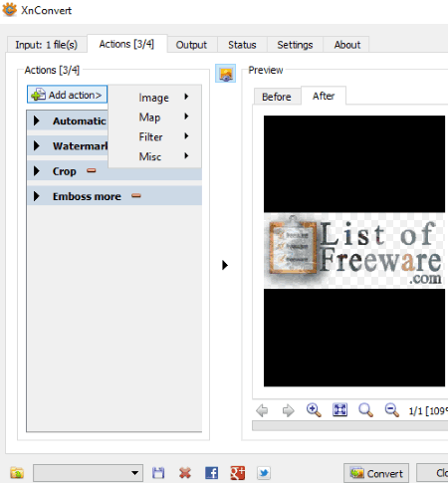Click the Convert button

376,473
